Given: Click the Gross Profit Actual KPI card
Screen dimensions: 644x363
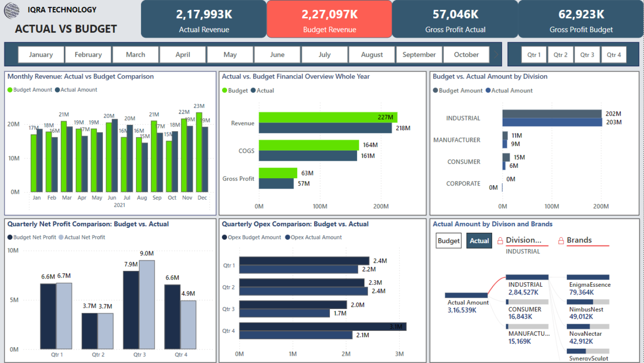Looking at the screenshot, I should 455,18.
